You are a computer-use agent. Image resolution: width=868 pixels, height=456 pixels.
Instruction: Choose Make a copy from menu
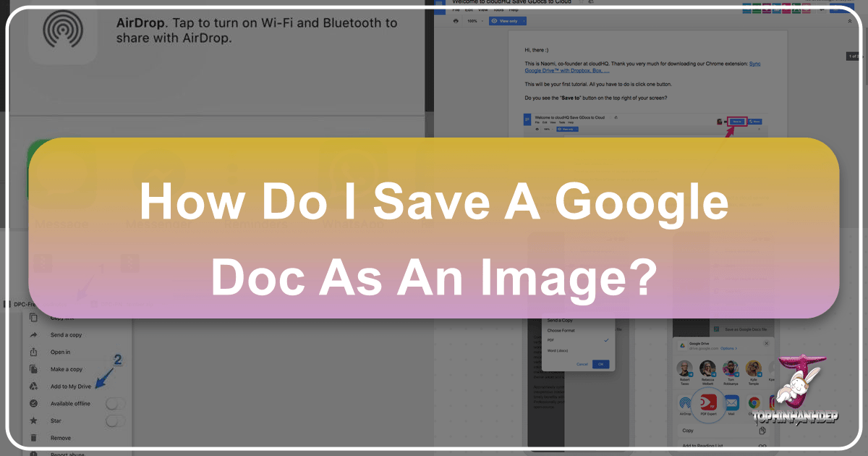66,369
